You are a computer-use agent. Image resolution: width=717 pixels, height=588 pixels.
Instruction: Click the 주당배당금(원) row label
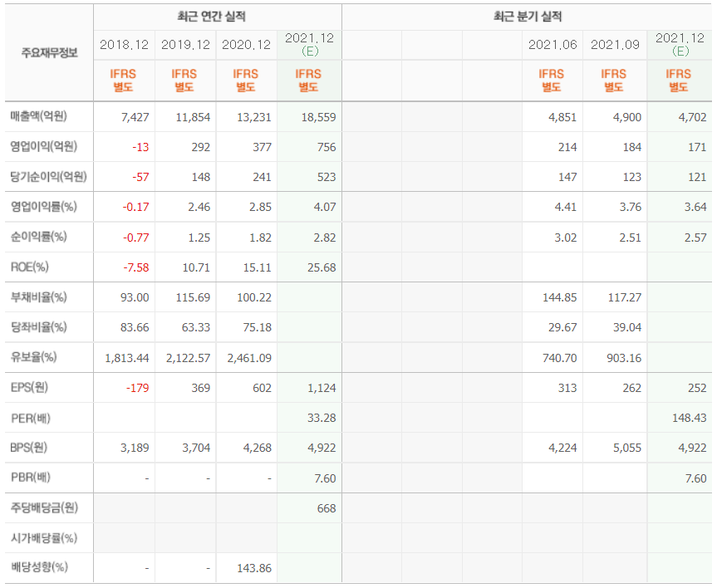[x=44, y=507]
